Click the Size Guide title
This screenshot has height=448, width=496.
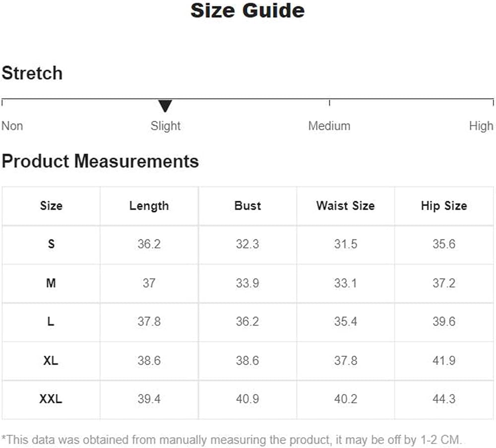click(248, 10)
